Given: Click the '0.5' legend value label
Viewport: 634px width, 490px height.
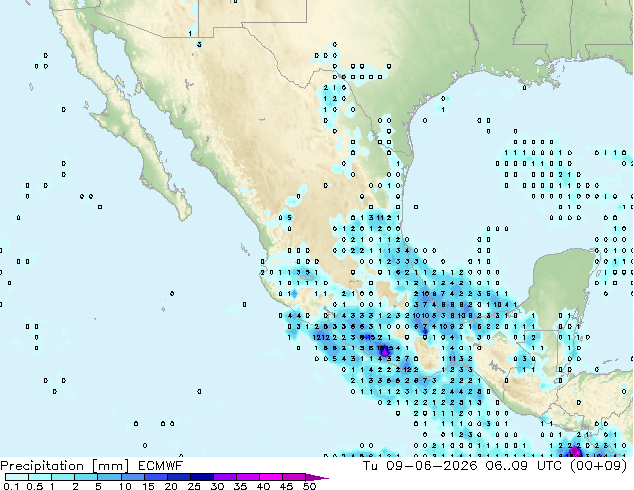Looking at the screenshot, I should pos(34,486).
